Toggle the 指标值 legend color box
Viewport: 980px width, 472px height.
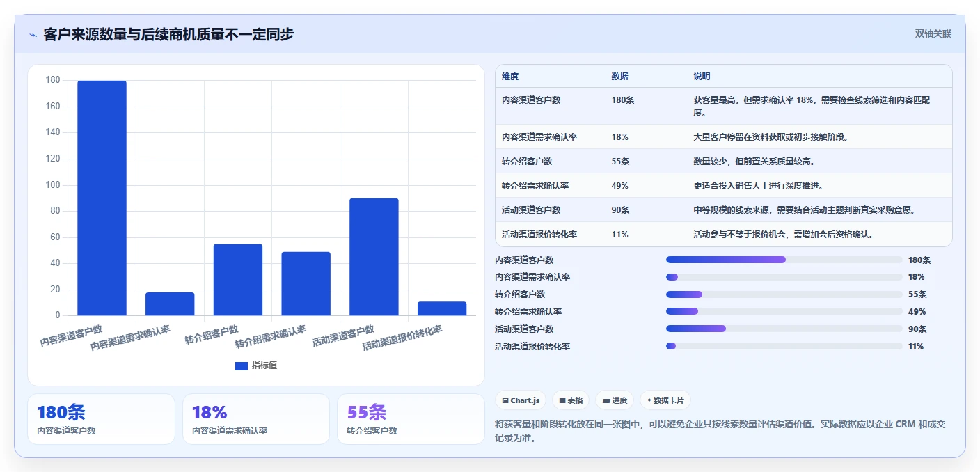(242, 365)
